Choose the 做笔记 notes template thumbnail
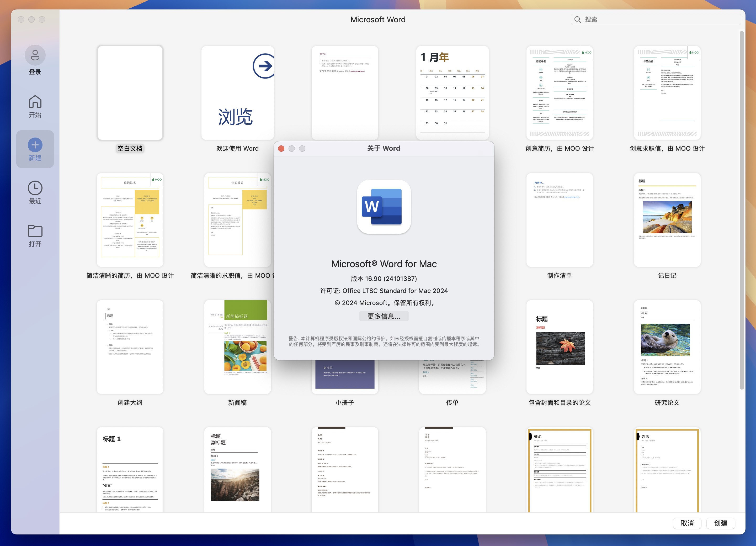 [345, 93]
